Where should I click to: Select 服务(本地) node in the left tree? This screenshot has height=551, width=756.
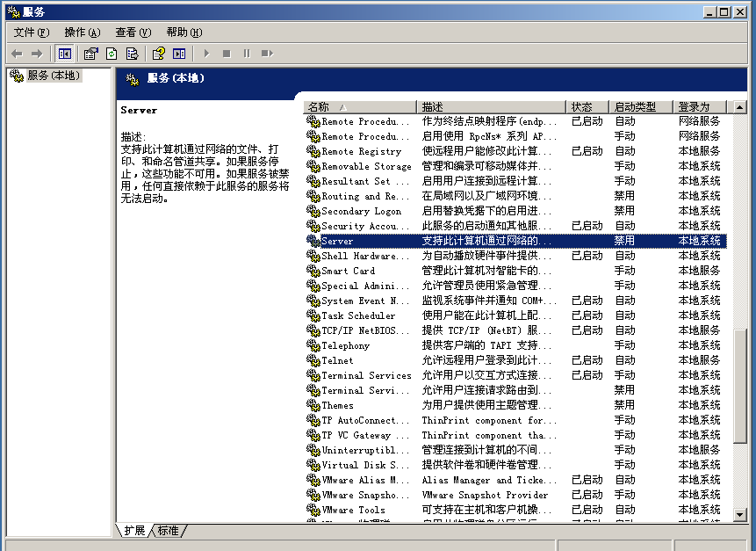(x=54, y=76)
